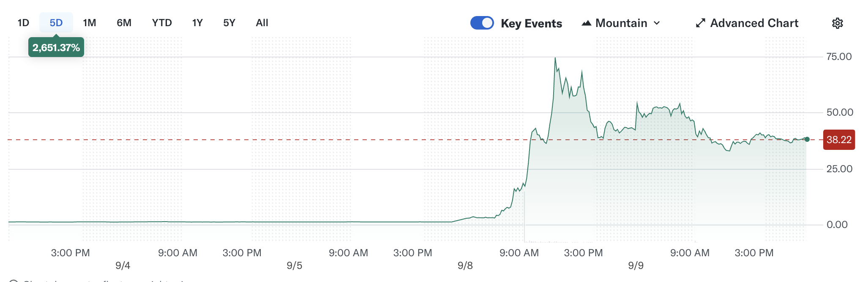Select the 1D time range tab

23,23
